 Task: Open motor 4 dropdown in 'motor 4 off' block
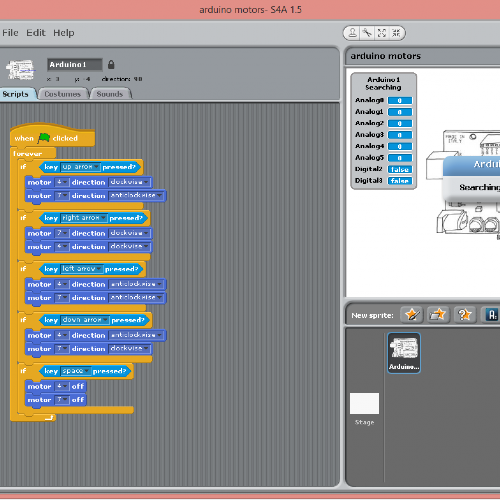tap(62, 386)
